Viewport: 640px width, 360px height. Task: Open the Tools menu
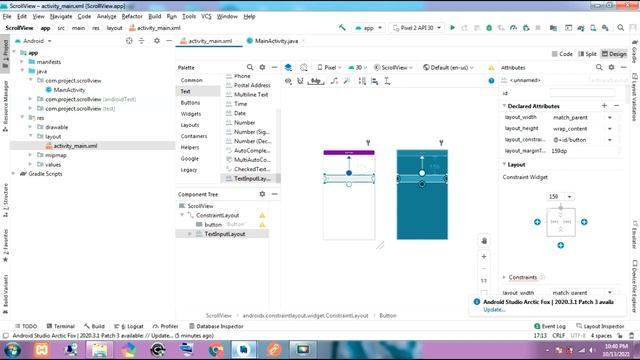point(189,16)
